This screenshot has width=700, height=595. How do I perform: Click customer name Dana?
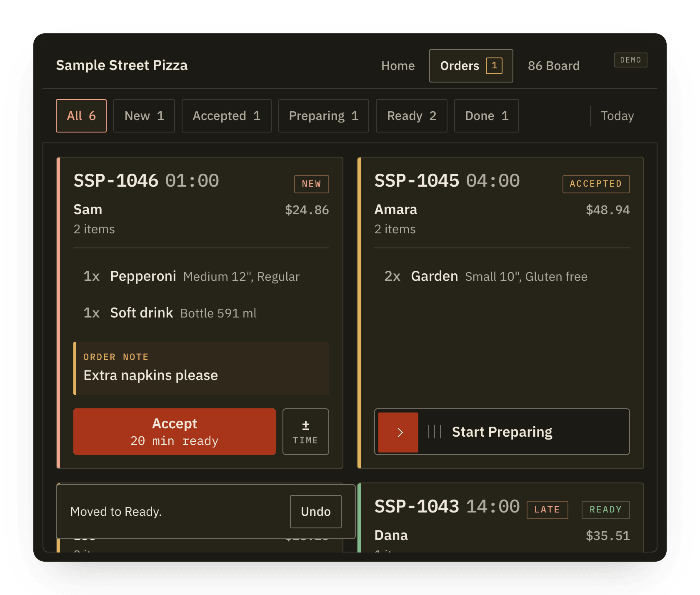[x=391, y=535]
